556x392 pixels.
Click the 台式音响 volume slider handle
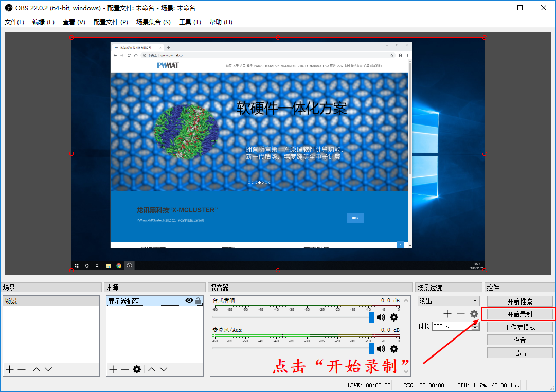point(371,317)
